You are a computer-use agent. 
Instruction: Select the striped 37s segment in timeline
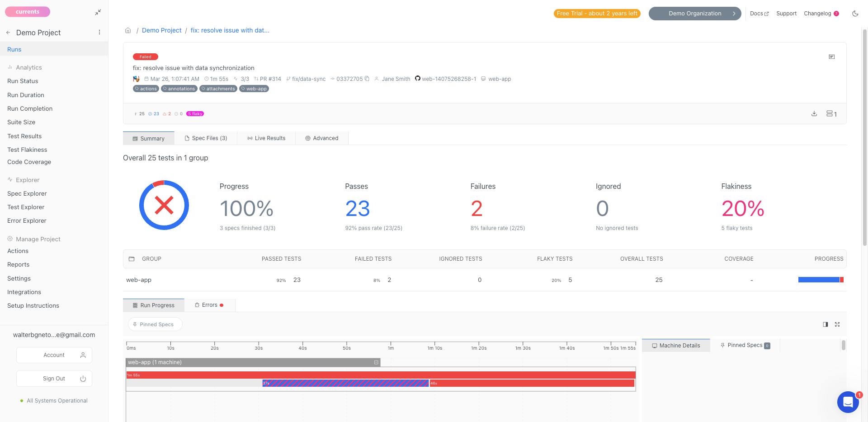[x=345, y=383]
